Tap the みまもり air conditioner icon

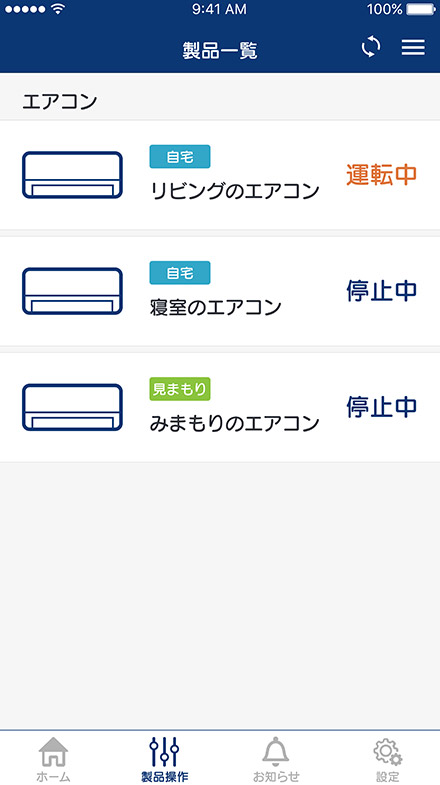point(73,407)
